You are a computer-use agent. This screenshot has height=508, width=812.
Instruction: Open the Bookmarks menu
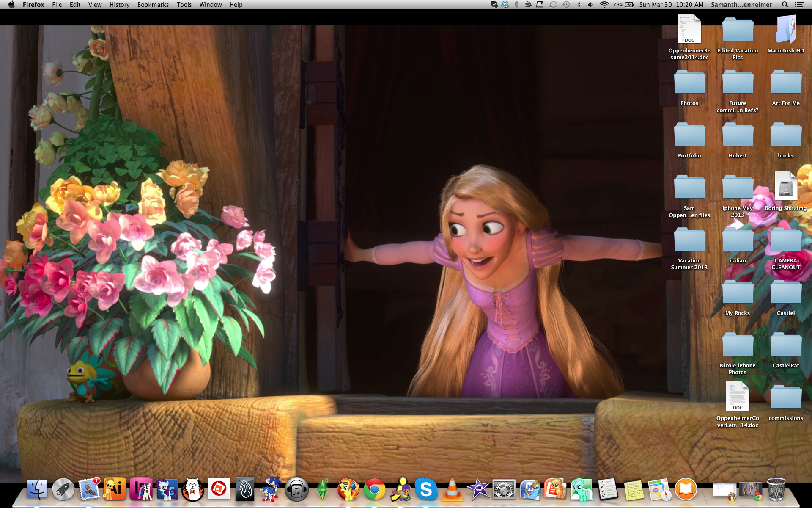153,5
